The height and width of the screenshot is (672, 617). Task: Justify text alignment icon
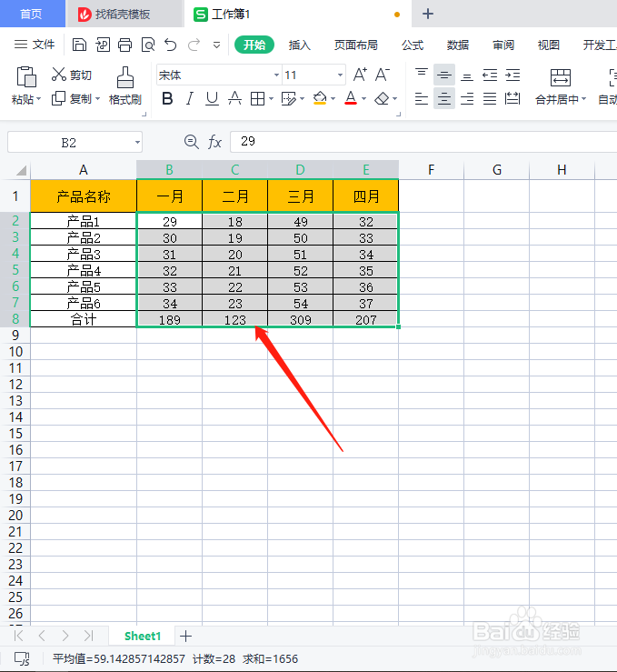(x=490, y=99)
